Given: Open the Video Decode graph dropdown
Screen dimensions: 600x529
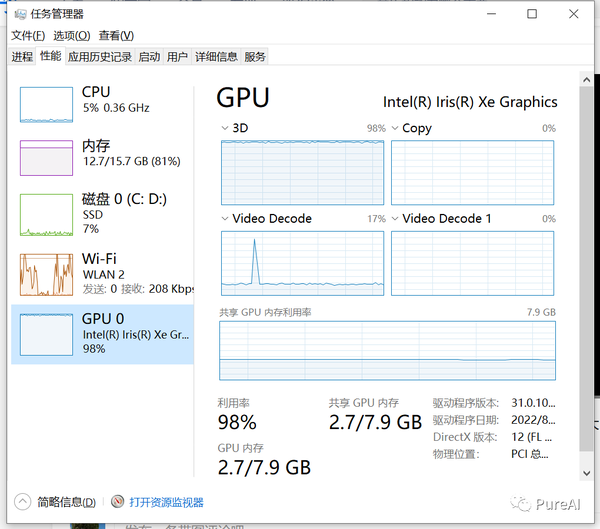Looking at the screenshot, I should tap(224, 219).
